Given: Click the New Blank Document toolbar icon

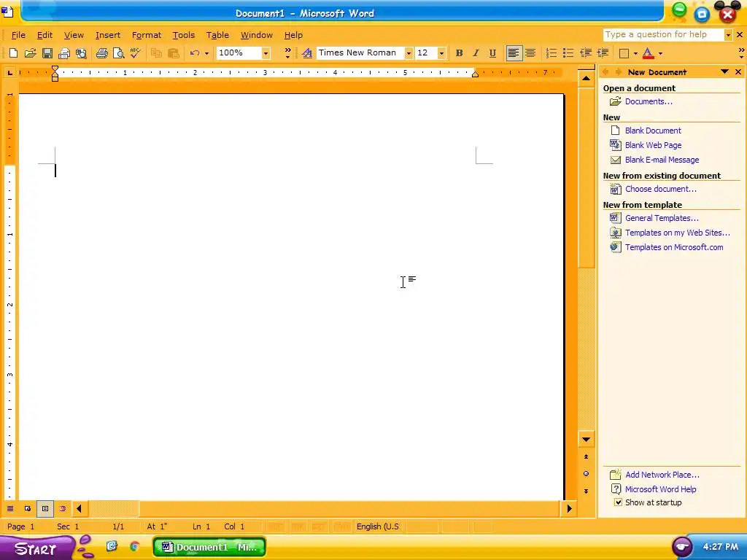Looking at the screenshot, I should [x=13, y=52].
